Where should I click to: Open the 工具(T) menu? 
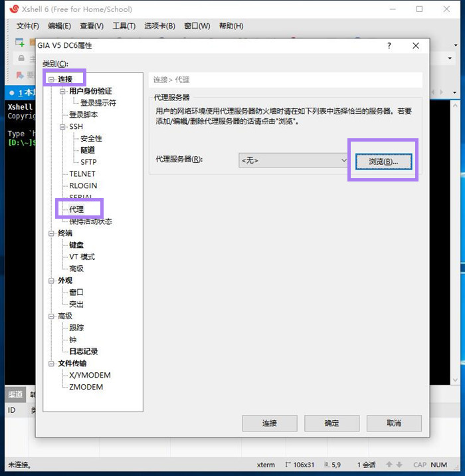click(124, 26)
